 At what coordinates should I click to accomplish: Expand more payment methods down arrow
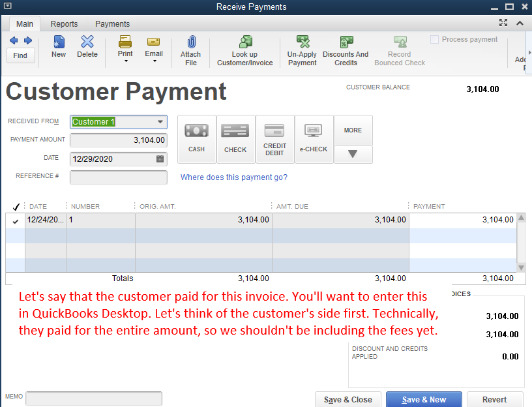point(353,154)
